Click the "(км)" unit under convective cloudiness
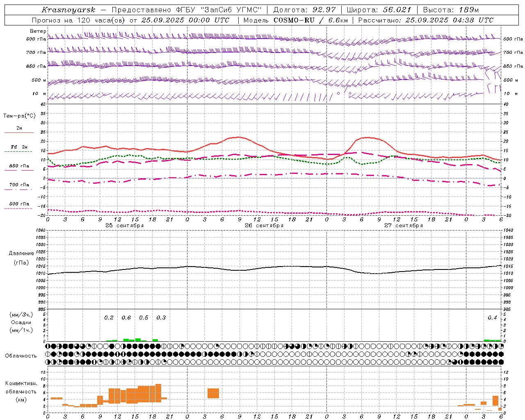This screenshot has height=420, width=525. [x=21, y=399]
